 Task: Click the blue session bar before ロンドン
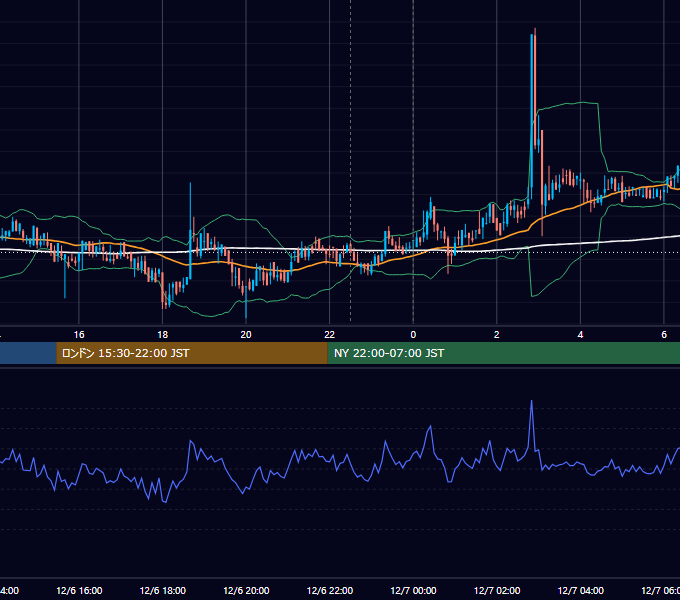tap(28, 353)
